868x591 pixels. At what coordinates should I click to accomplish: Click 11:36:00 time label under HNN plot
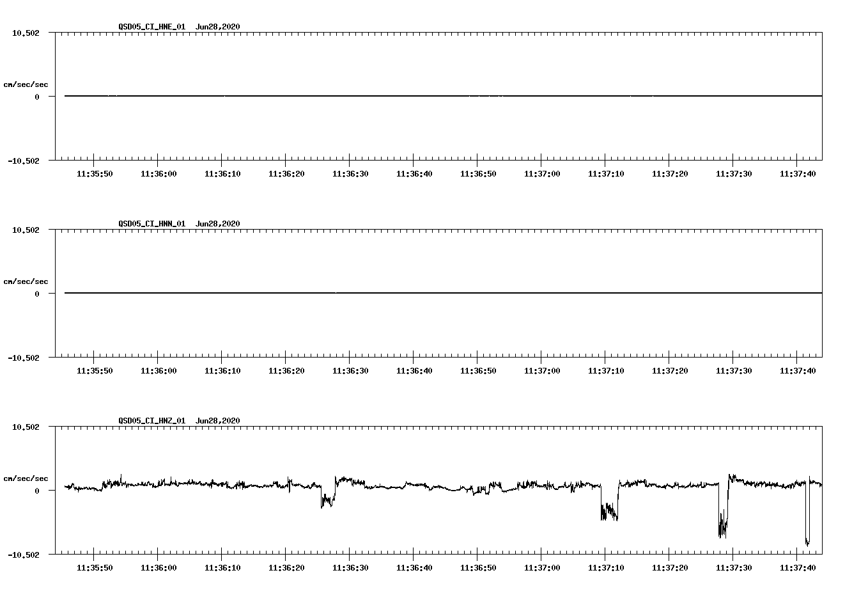tap(159, 371)
